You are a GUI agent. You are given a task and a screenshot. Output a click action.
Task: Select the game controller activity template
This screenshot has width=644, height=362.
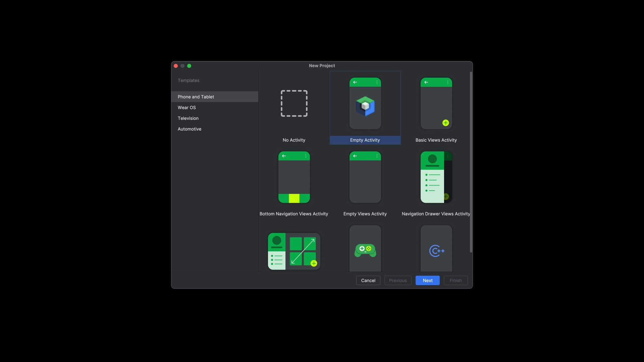(365, 248)
